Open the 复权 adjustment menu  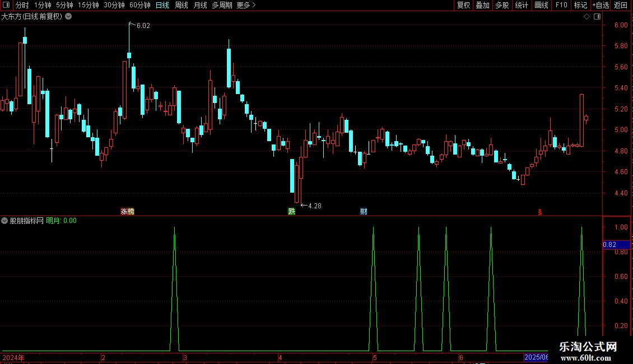click(x=463, y=5)
